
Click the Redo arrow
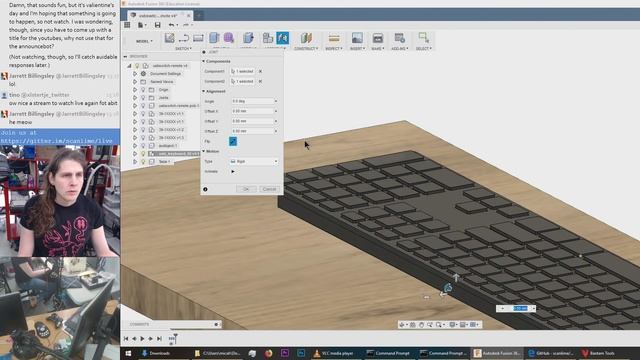pos(186,25)
